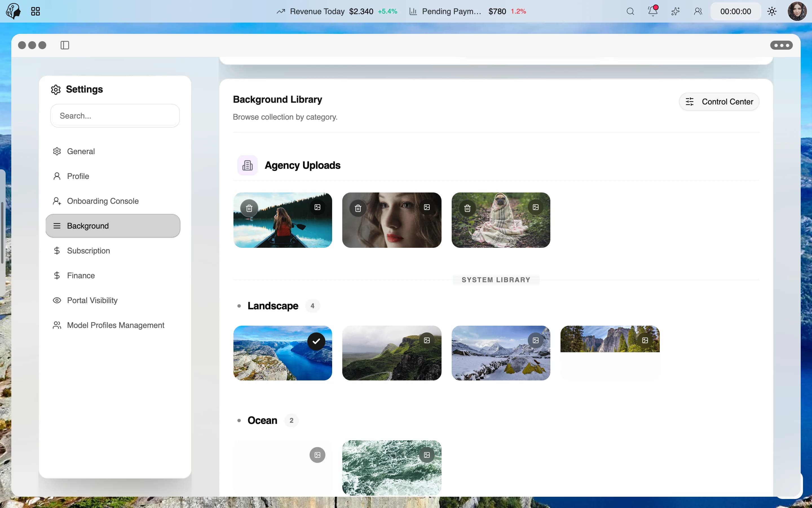Open Portal Visibility settings
This screenshot has height=508, width=812.
(x=113, y=300)
